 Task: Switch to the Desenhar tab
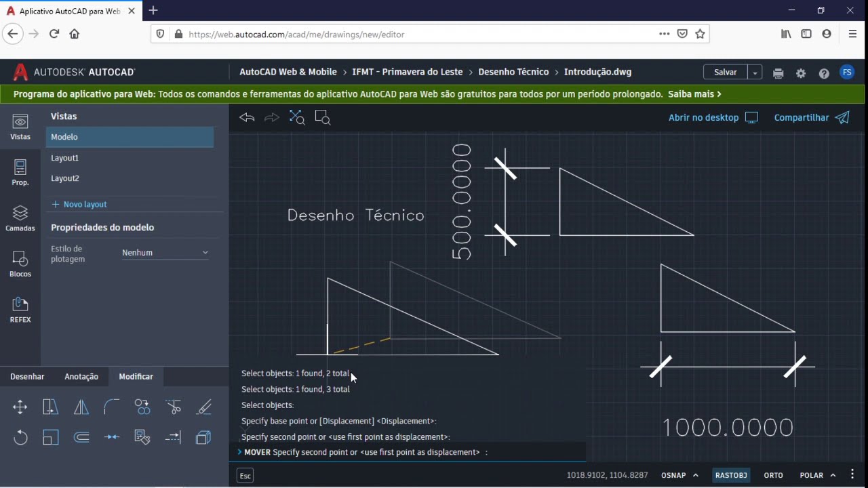tap(27, 377)
